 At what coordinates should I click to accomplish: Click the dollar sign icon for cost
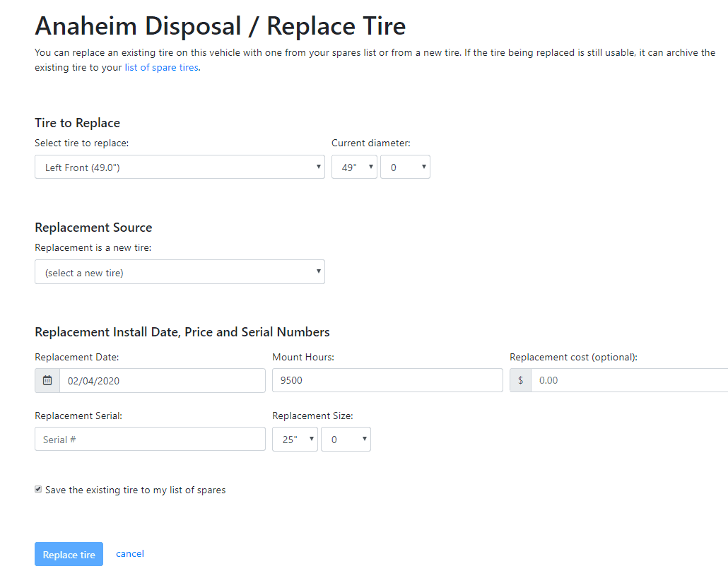520,380
